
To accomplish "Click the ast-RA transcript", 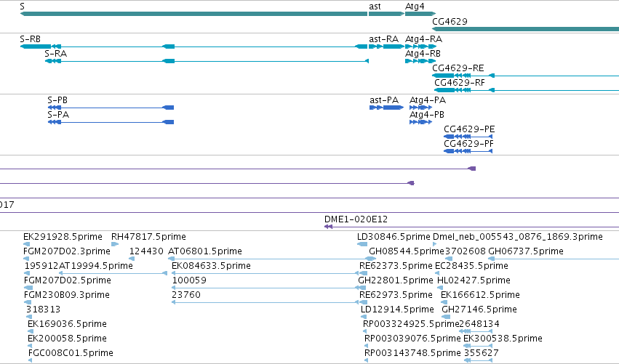I will point(386,46).
